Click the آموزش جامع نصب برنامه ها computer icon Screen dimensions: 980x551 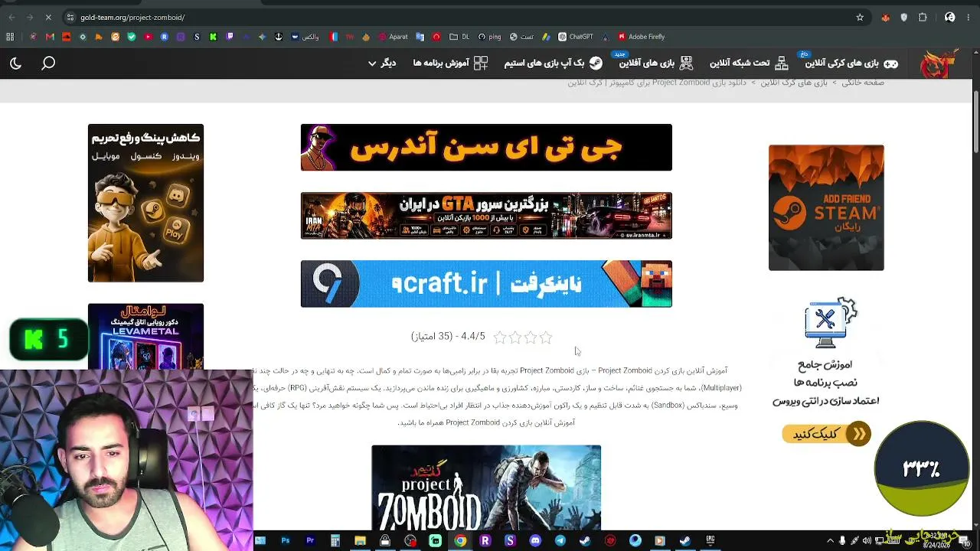click(x=831, y=323)
